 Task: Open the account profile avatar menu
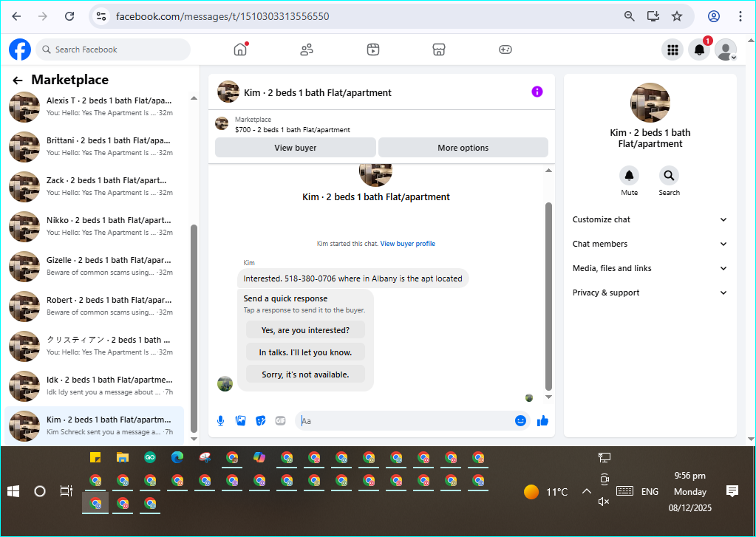(726, 49)
